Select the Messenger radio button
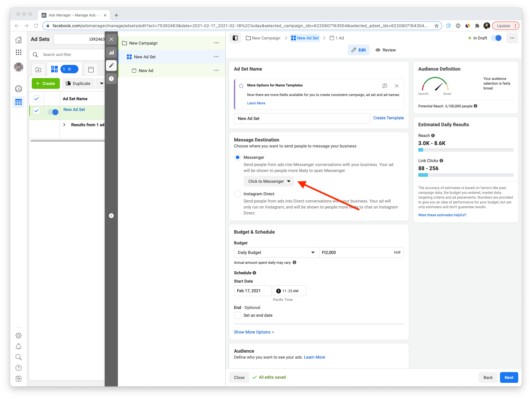This screenshot has height=399, width=532. point(238,157)
